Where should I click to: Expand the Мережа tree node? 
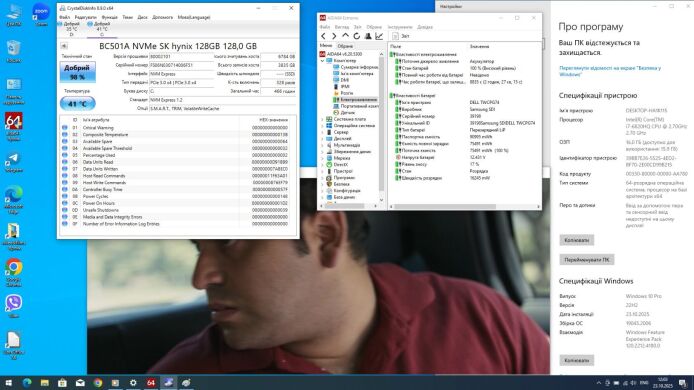click(322, 158)
